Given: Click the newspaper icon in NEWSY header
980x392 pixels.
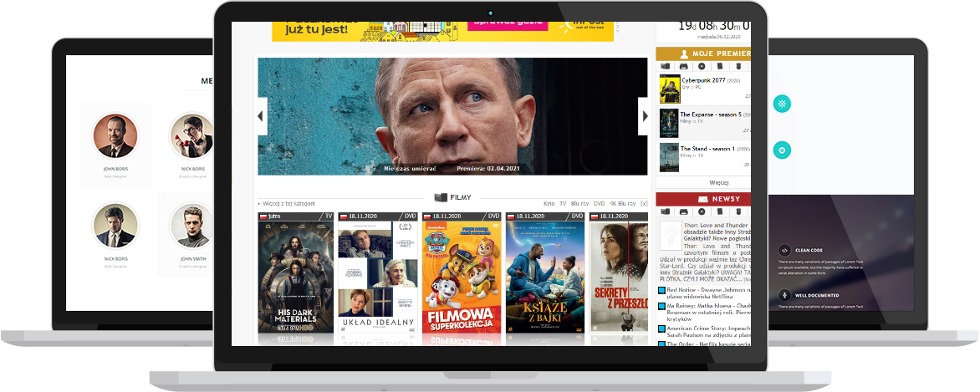Looking at the screenshot, I should 703,199.
